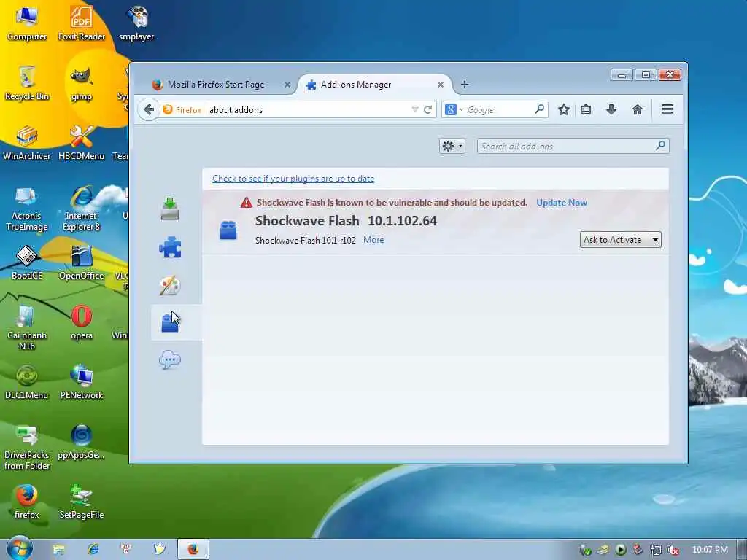This screenshot has width=747, height=560.
Task: Select PENetwork desktop icon
Action: (82, 382)
